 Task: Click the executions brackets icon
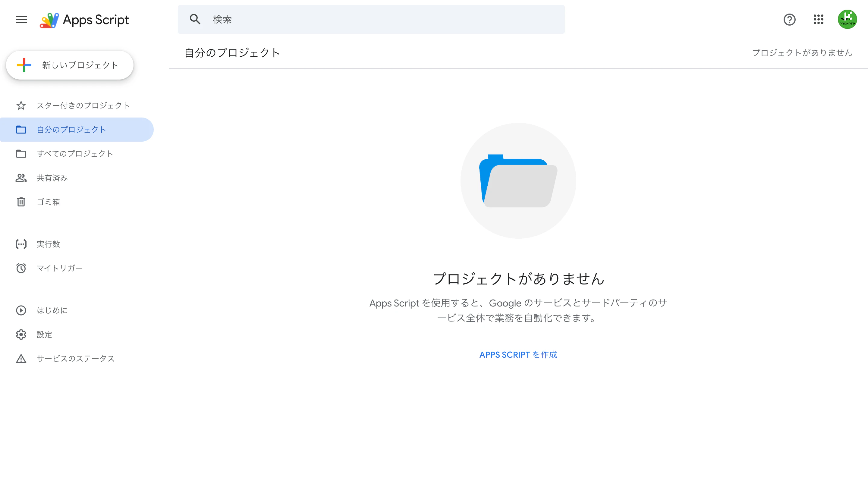pyautogui.click(x=21, y=244)
